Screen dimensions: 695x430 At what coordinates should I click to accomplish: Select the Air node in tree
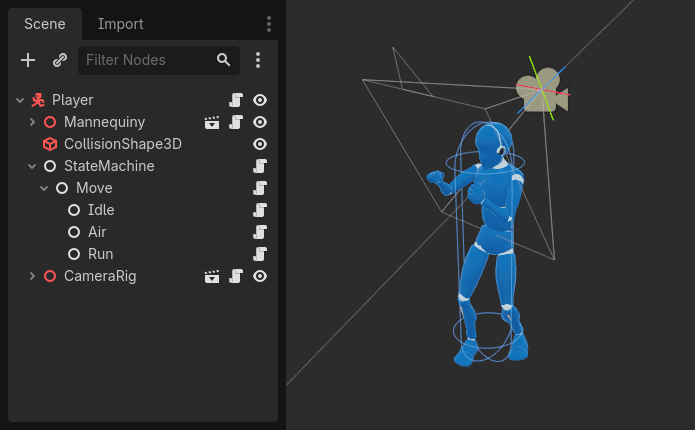coord(97,232)
